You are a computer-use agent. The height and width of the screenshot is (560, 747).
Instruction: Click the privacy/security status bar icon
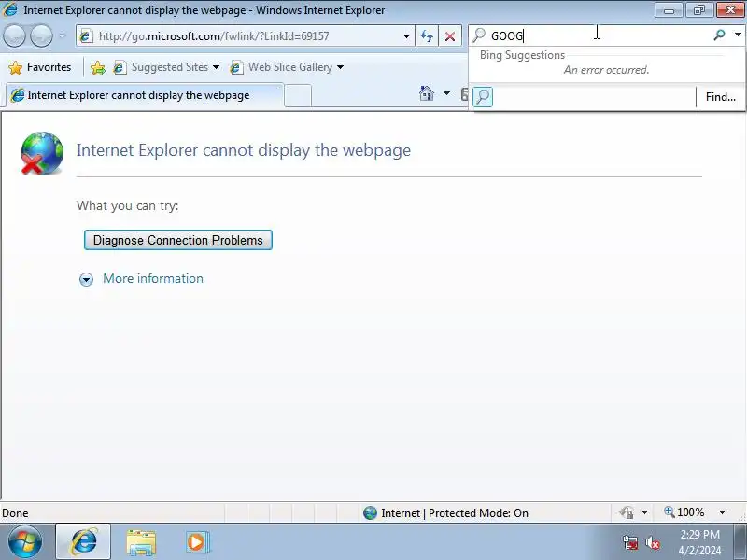coord(627,512)
